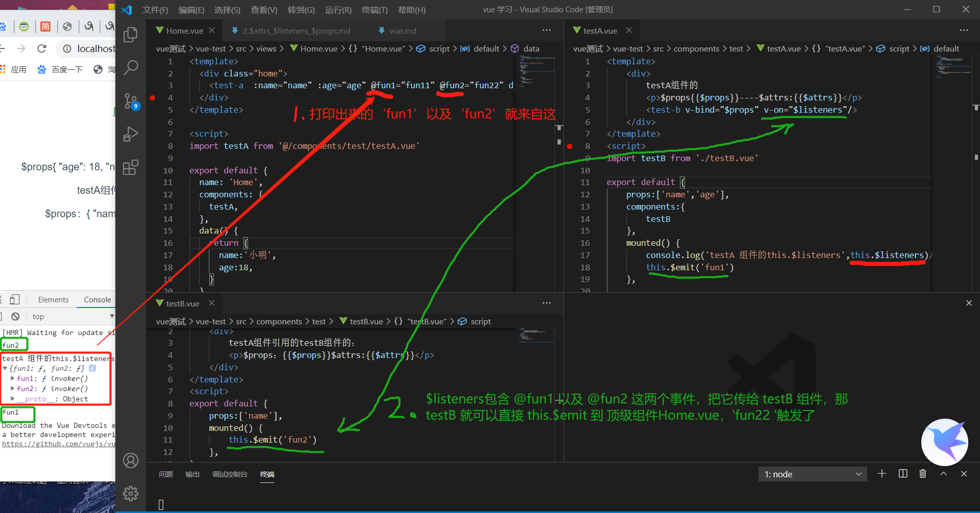
Task: Open the Run and Debug view
Action: pyautogui.click(x=131, y=134)
